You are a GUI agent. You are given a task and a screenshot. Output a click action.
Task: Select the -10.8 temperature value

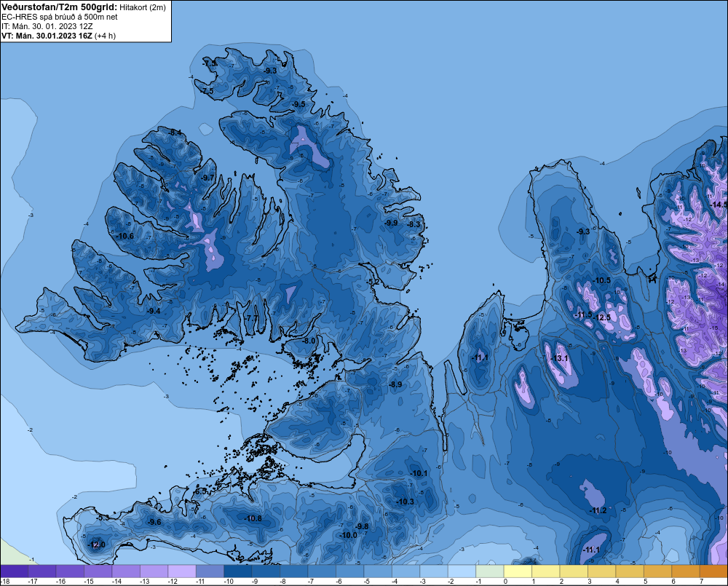253,518
